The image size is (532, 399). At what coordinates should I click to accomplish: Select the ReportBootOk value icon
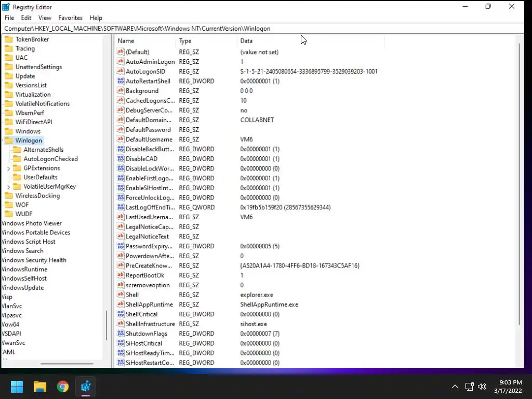pyautogui.click(x=121, y=275)
